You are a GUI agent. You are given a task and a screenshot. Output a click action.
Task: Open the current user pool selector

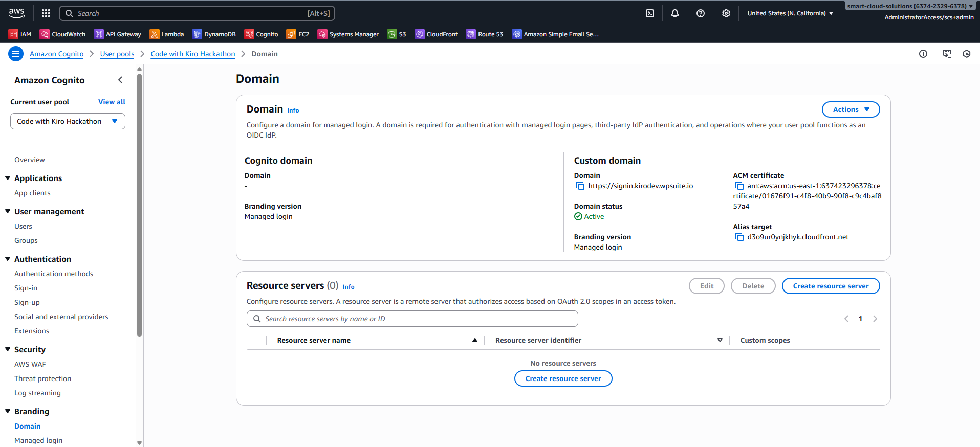[68, 121]
